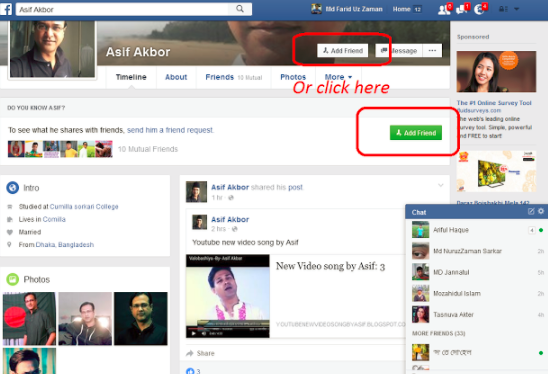548x374 pixels.
Task: Click volume icon on video player
Action: [x=204, y=333]
